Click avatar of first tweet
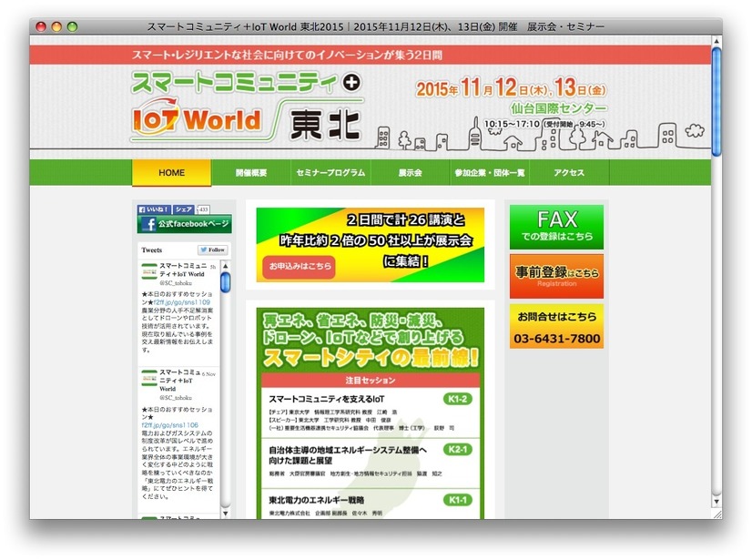 tap(149, 271)
